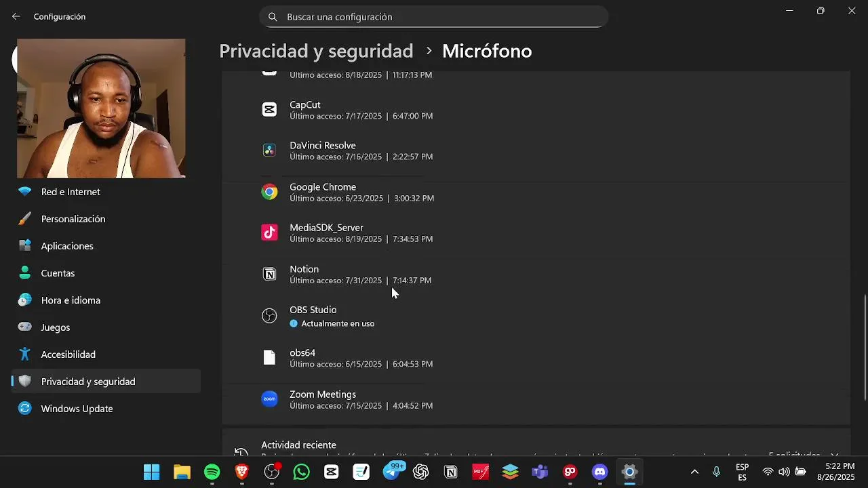868x488 pixels.
Task: Select the obs64 file icon
Action: point(269,358)
